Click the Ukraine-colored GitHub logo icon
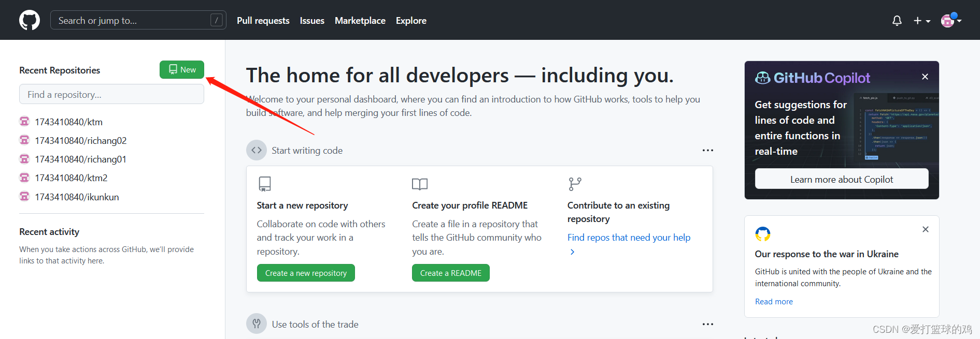 coord(763,234)
